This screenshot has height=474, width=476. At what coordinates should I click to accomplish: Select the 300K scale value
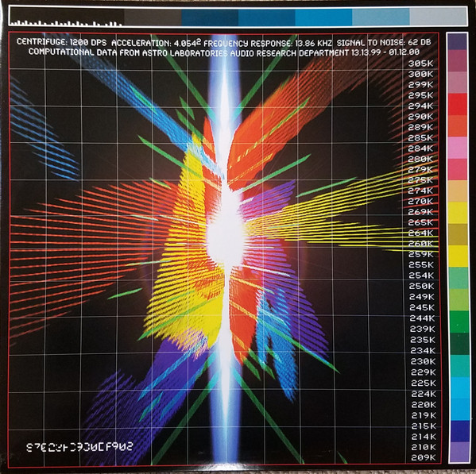(420, 74)
